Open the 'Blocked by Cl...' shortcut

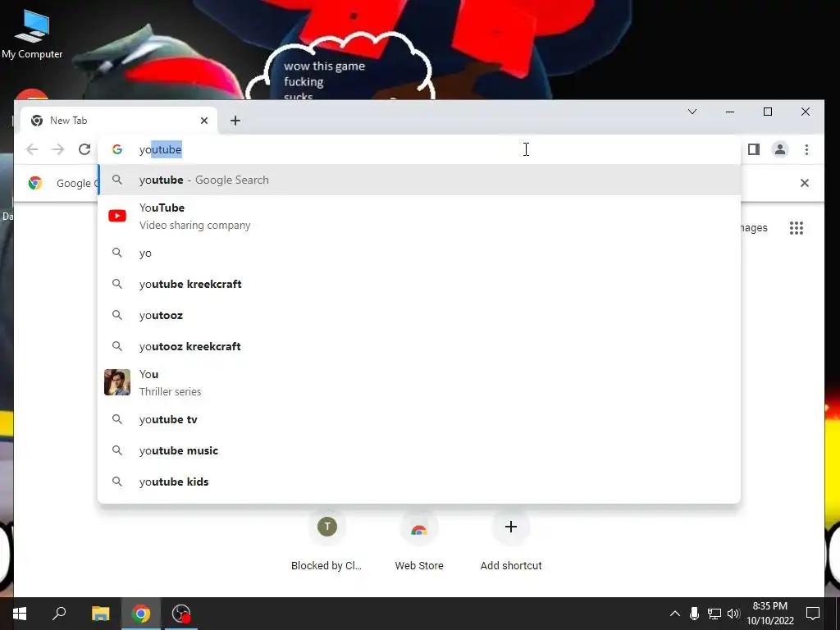pos(326,541)
